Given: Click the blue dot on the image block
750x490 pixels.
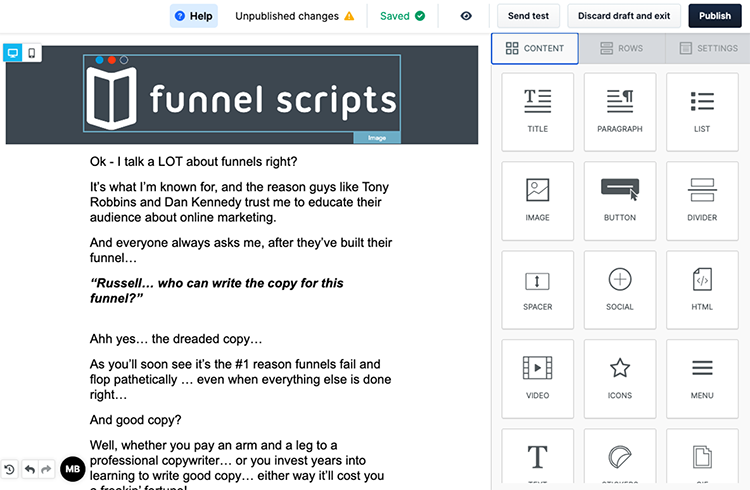Looking at the screenshot, I should point(100,60).
